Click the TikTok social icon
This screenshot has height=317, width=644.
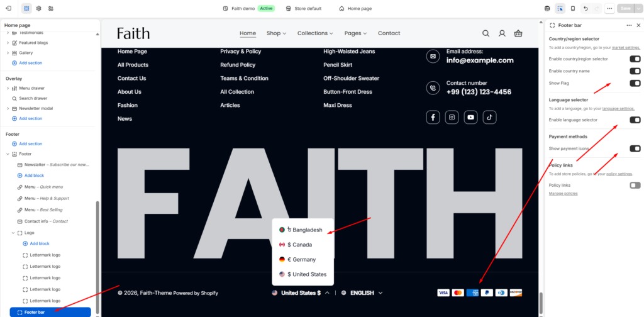(489, 118)
